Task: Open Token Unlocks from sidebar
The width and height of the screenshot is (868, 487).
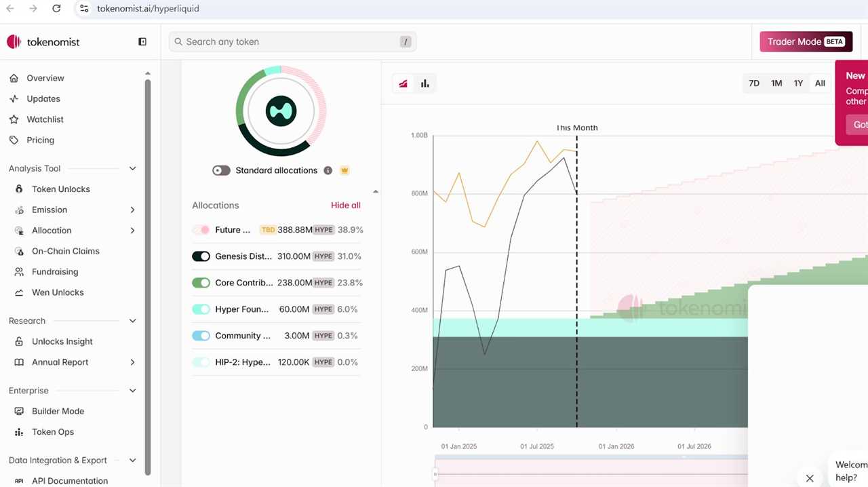Action: (x=60, y=189)
